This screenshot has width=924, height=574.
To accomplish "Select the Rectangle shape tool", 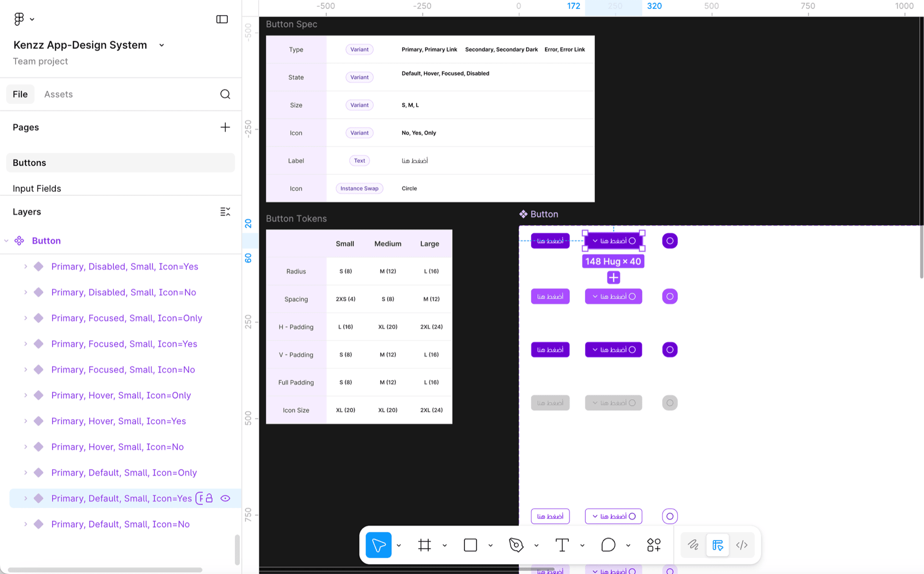I will point(470,545).
